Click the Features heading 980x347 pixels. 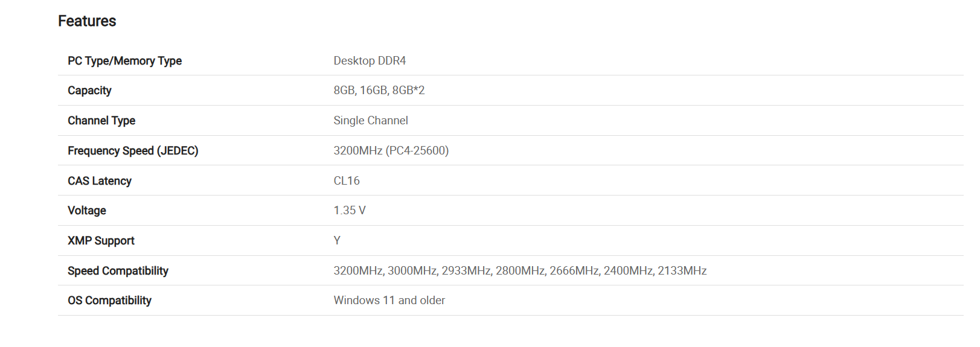(87, 21)
